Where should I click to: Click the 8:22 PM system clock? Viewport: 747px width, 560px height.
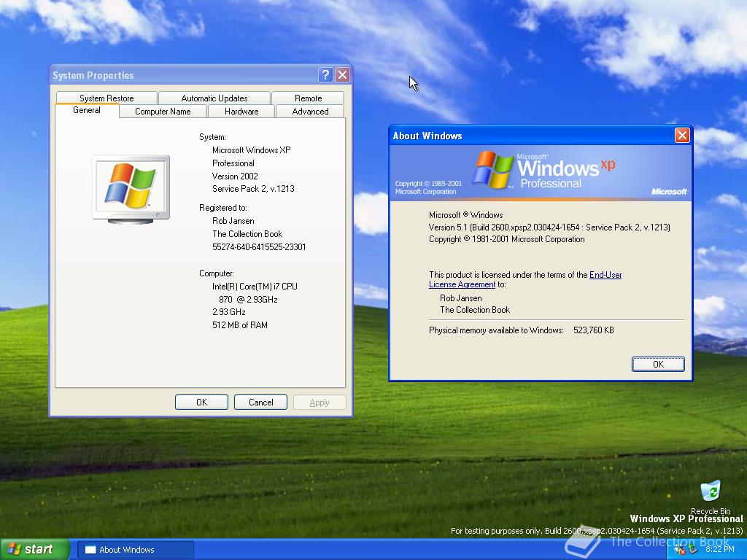tap(720, 549)
